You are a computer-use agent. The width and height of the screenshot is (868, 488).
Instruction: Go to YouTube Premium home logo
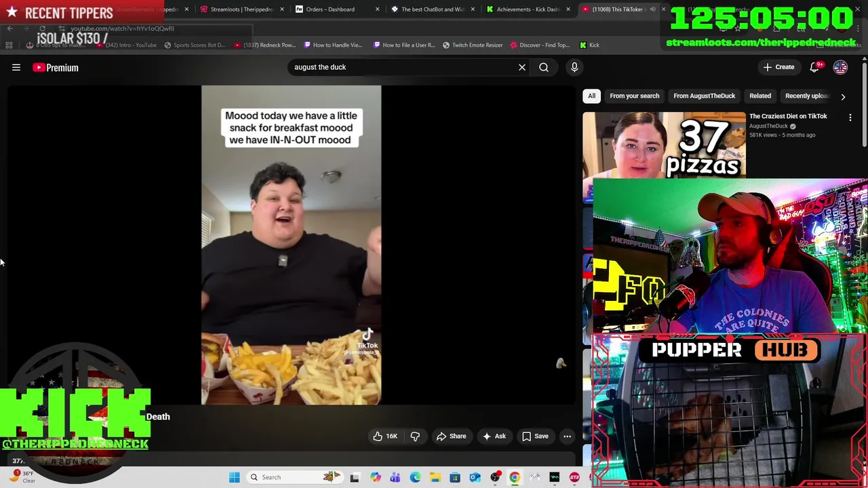(x=56, y=68)
